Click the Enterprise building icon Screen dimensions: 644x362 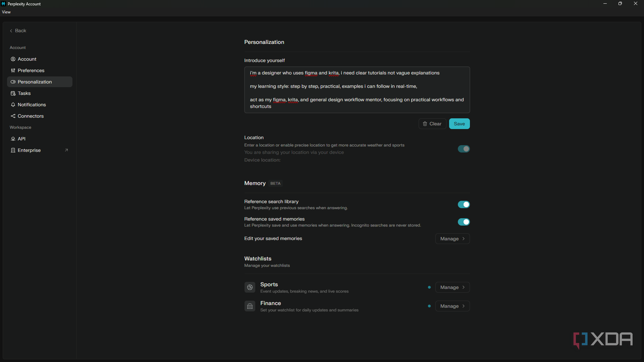(13, 150)
